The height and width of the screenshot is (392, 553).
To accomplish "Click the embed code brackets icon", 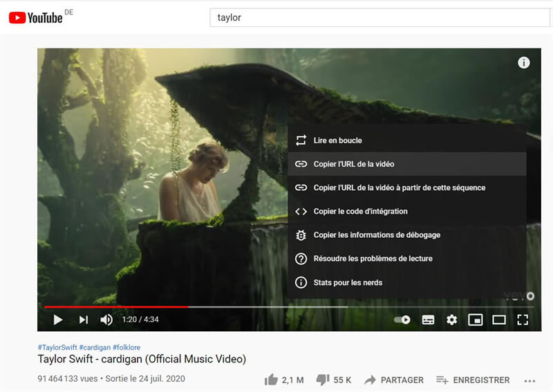I will 301,212.
